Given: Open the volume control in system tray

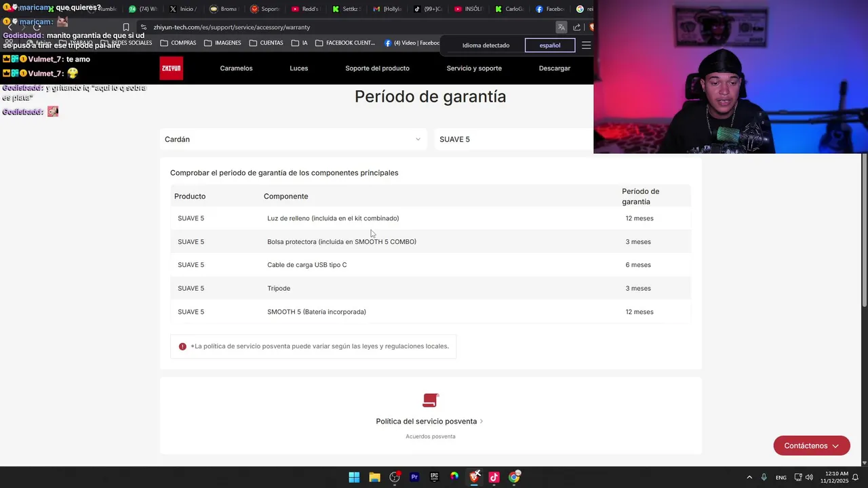Looking at the screenshot, I should coord(809,477).
